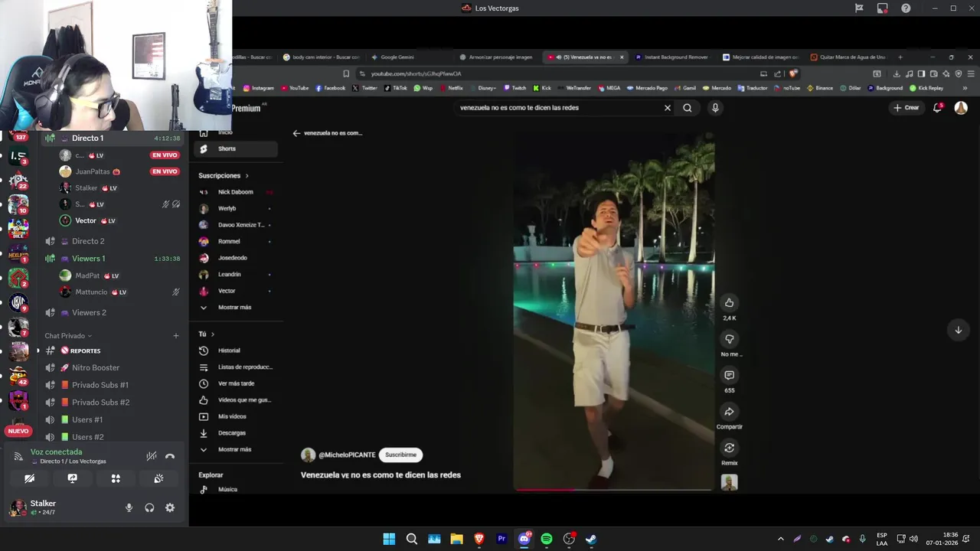Share your screen in Discord
980x551 pixels.
pos(72,478)
